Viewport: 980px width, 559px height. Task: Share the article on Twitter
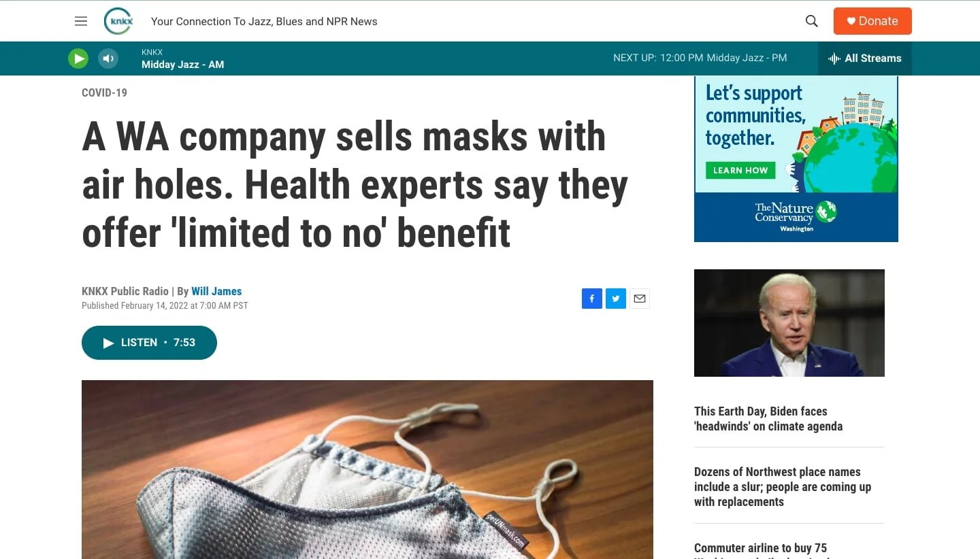[x=616, y=299]
